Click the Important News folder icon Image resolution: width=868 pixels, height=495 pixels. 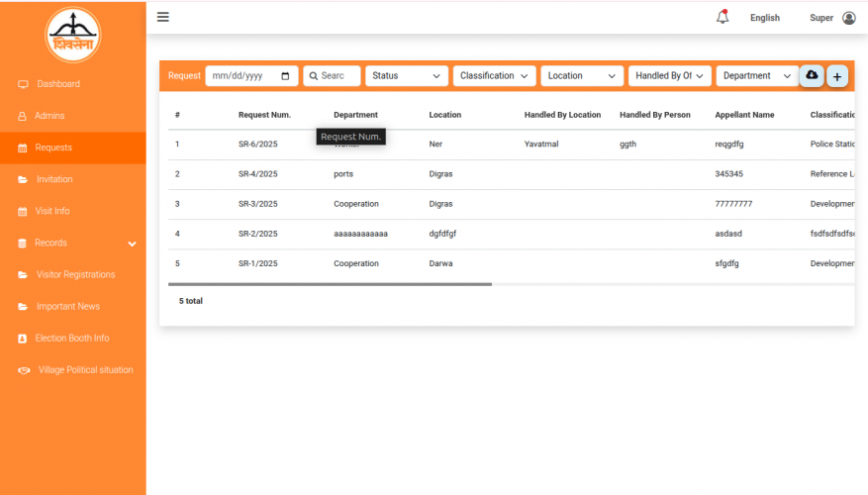pyautogui.click(x=23, y=307)
